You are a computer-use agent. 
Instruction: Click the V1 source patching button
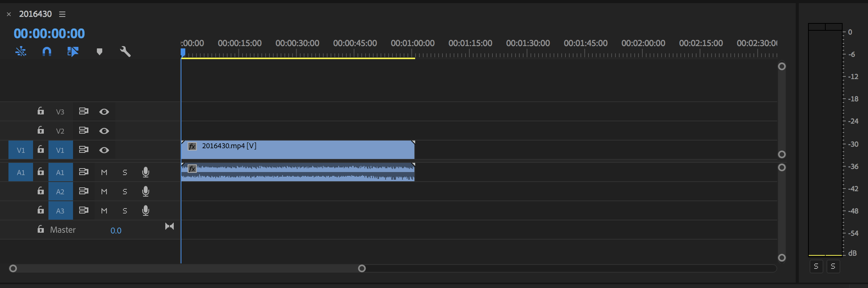point(20,150)
